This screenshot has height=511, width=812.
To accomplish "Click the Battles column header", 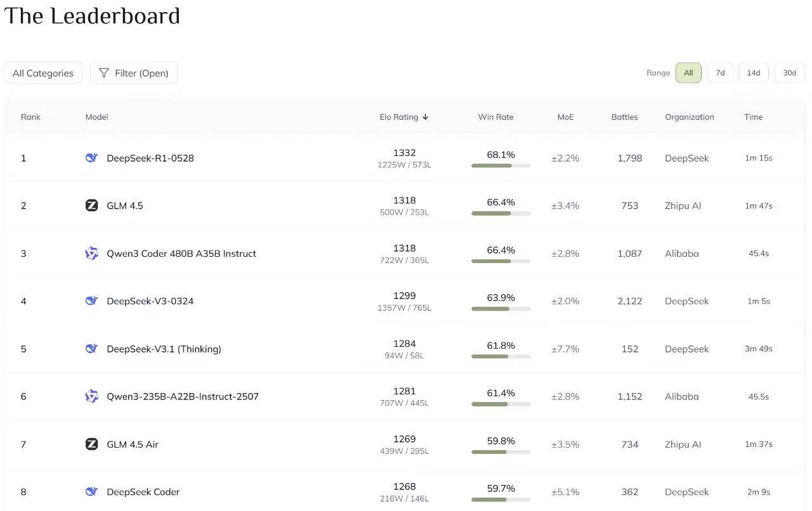I will [625, 117].
